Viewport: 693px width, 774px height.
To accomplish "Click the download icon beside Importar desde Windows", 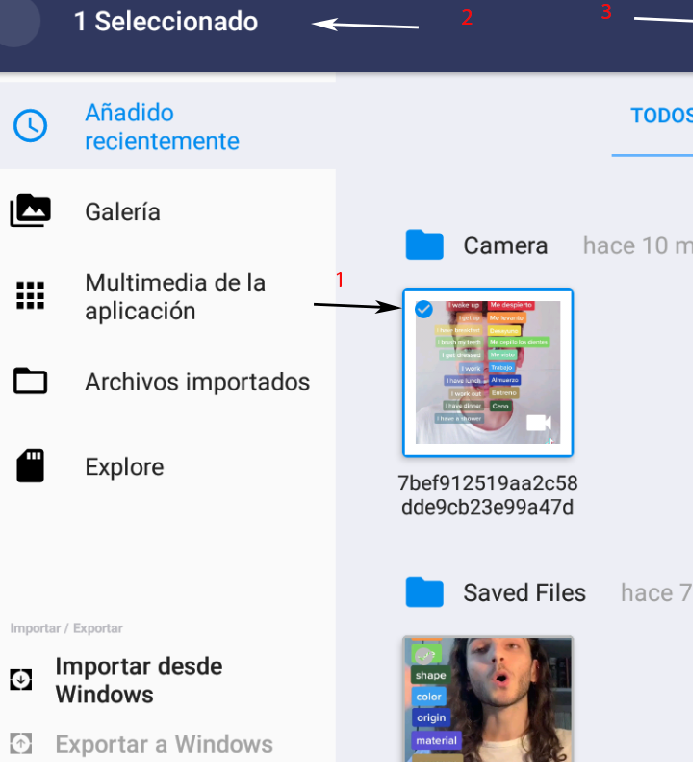I will pyautogui.click(x=21, y=680).
